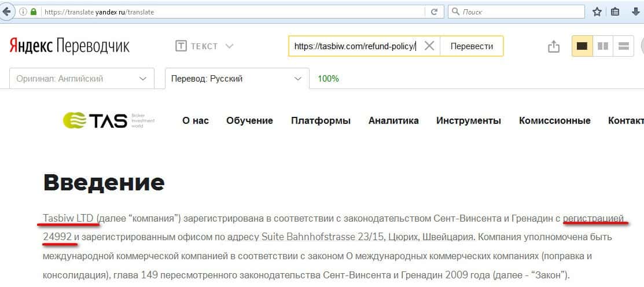Clear the URL field with the X icon
The width and height of the screenshot is (644, 287).
tap(429, 46)
